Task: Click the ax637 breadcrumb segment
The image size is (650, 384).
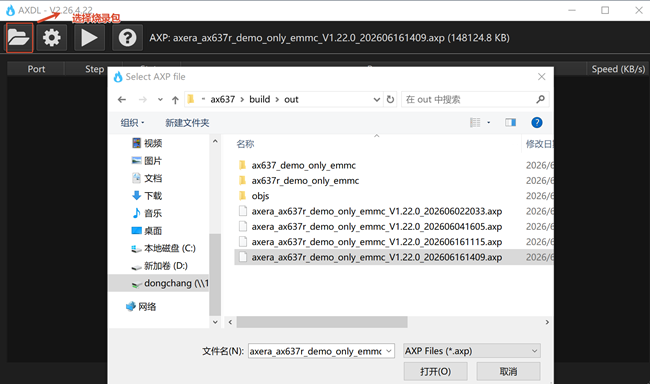Action: pyautogui.click(x=223, y=100)
